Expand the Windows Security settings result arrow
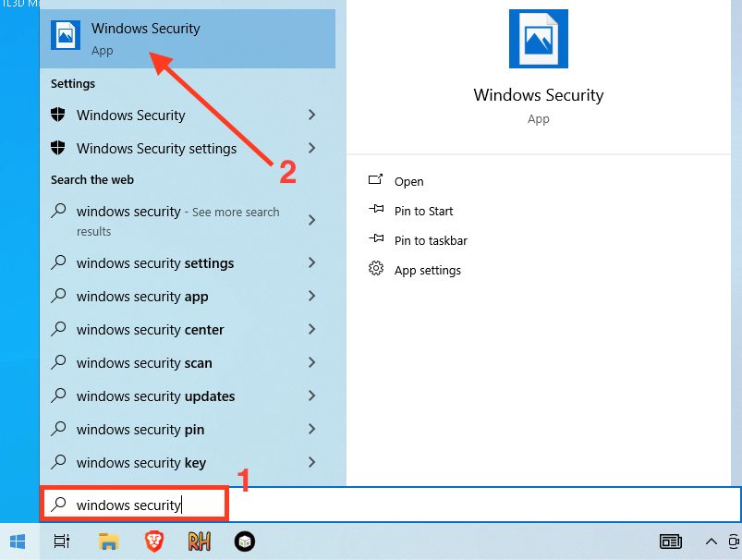 coord(311,148)
